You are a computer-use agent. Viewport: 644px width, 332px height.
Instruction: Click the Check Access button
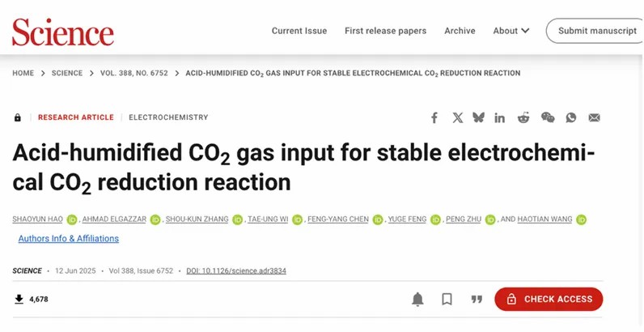pos(549,299)
